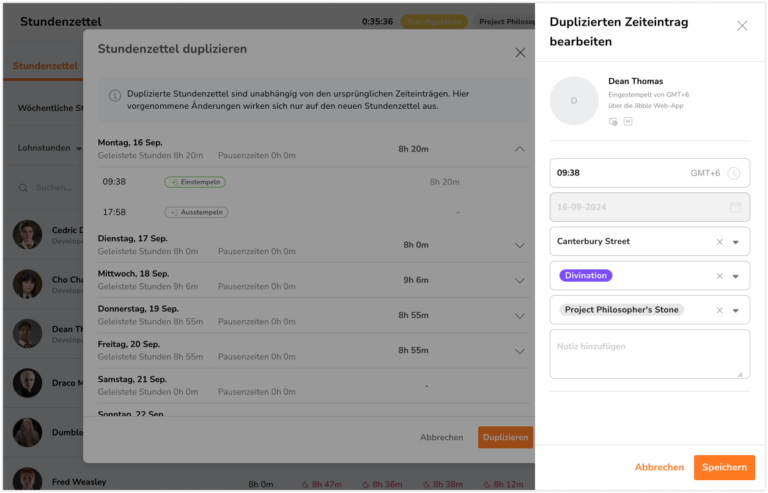Click the Wöchentliche view label

tap(50, 108)
